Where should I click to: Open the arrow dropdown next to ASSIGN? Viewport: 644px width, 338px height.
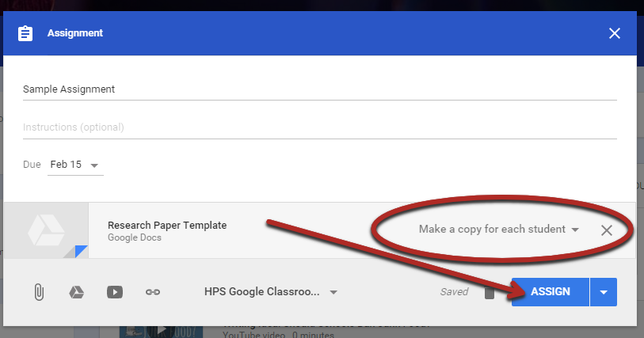pyautogui.click(x=604, y=292)
